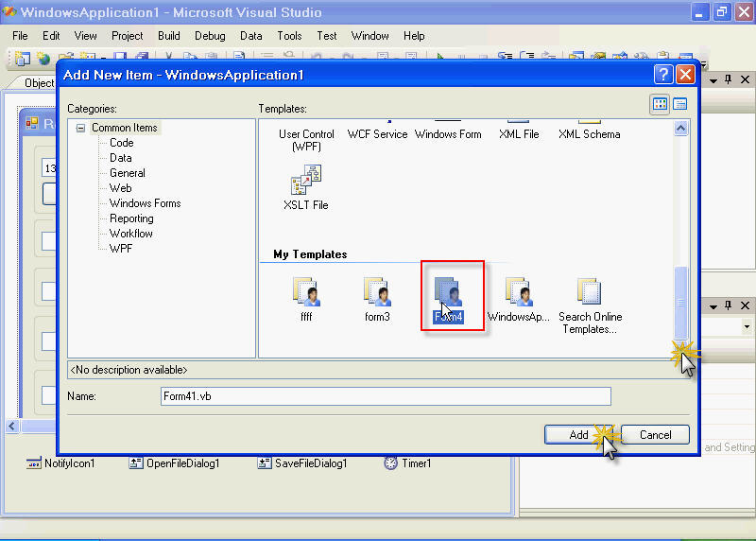Select the Timer1 component in the tray
The width and height of the screenshot is (756, 541).
click(407, 463)
